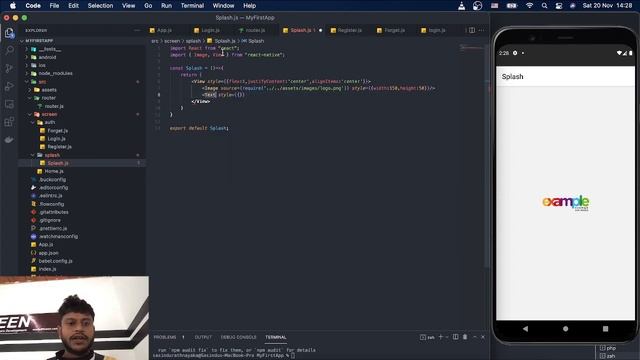This screenshot has height=360, width=640.
Task: Open Login.js in the file tree
Action: [x=56, y=139]
